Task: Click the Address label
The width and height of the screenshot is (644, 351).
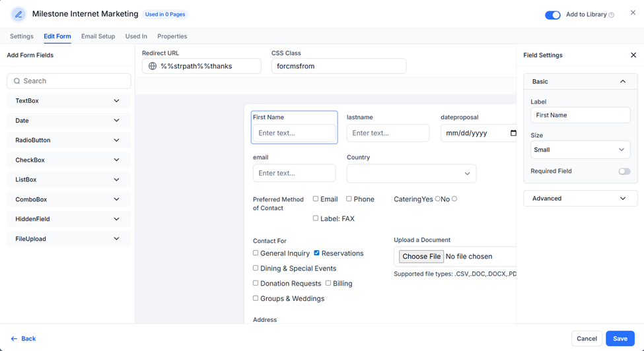Action: click(264, 320)
